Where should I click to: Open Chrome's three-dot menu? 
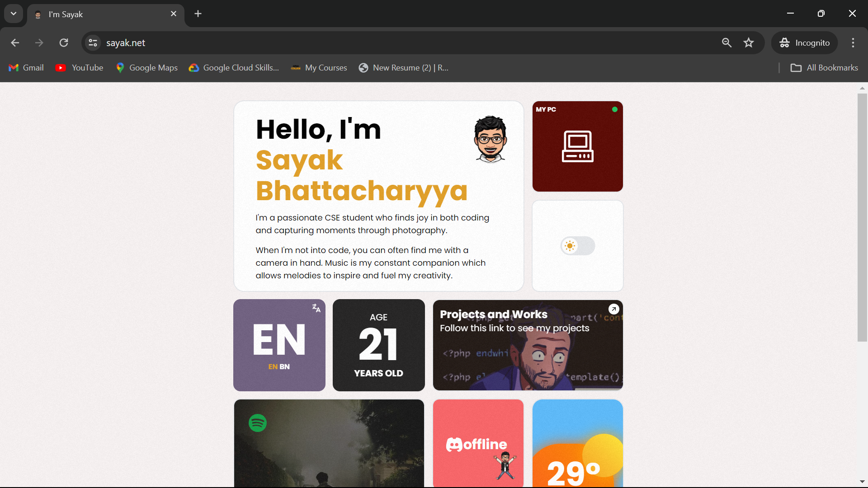(x=853, y=43)
